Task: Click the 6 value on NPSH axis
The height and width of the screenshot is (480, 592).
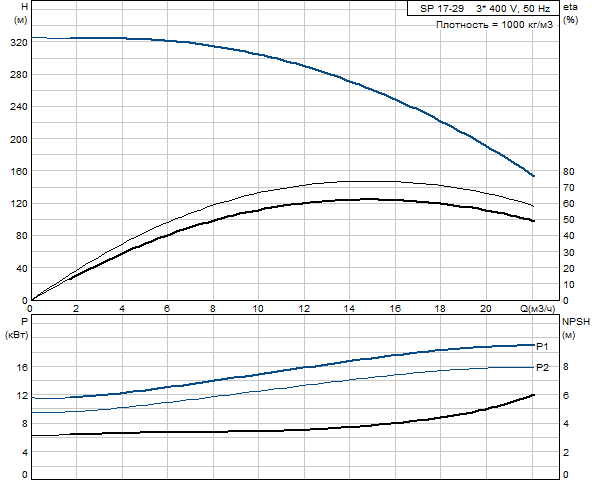Action: pos(566,396)
